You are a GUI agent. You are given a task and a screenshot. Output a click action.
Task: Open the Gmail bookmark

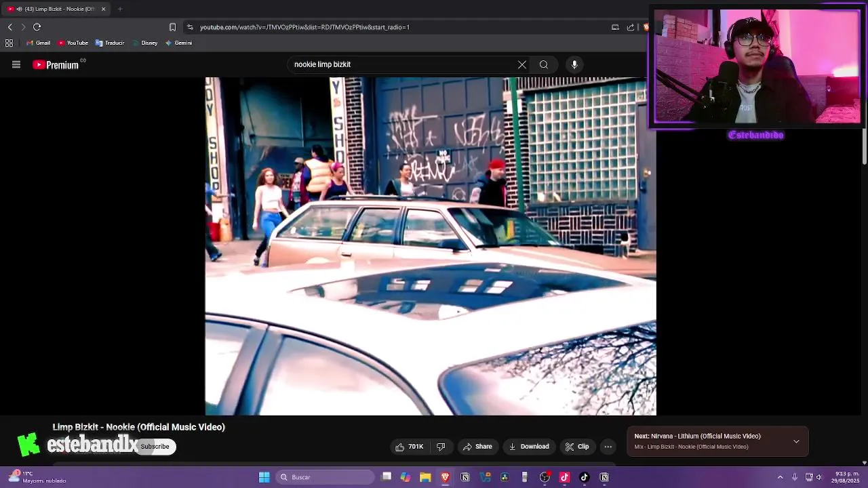coord(38,43)
